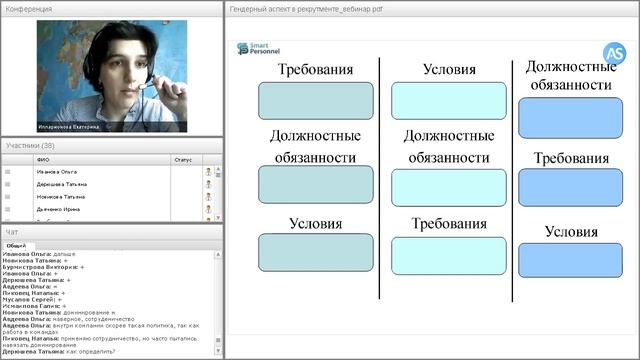Click the blue box under third-column Должностные обязанности

[x=571, y=118]
